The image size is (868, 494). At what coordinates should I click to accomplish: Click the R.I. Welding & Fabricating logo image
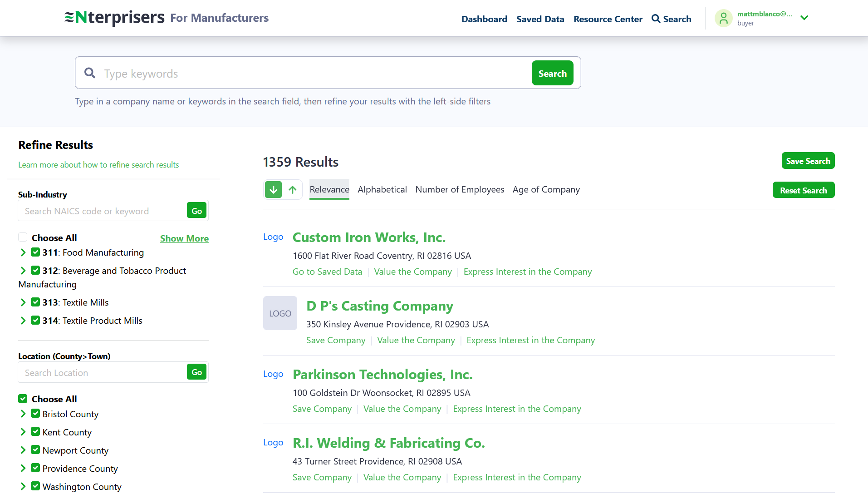tap(273, 443)
